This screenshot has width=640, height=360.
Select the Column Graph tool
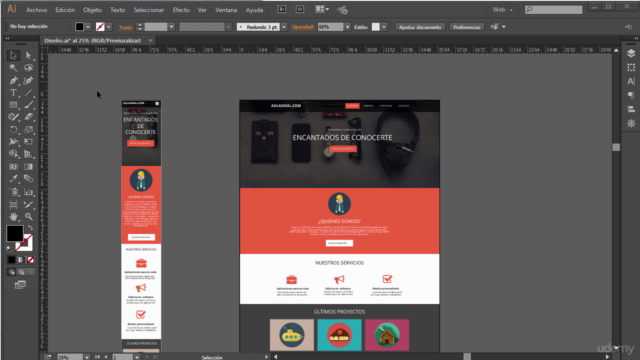28,191
